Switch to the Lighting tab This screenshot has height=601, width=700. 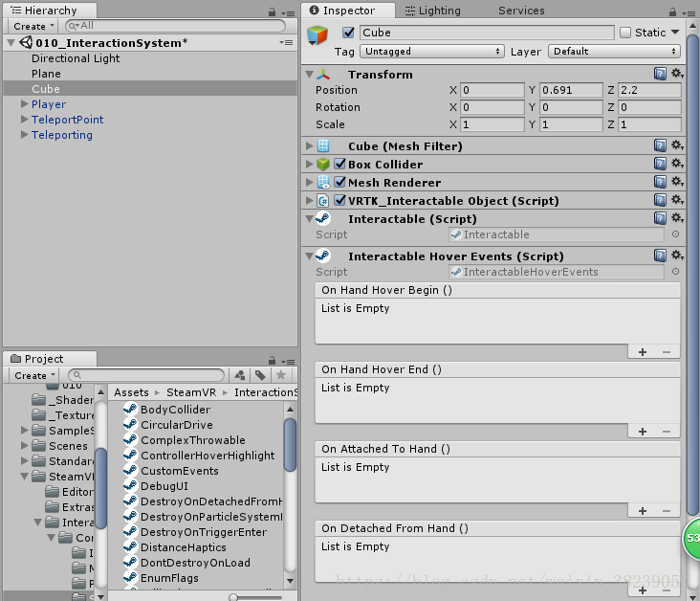[x=433, y=11]
